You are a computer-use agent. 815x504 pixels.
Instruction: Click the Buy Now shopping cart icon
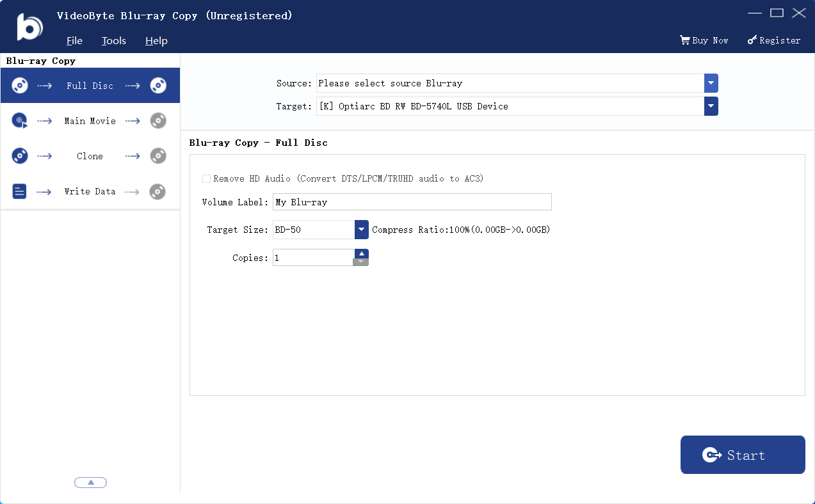coord(684,40)
